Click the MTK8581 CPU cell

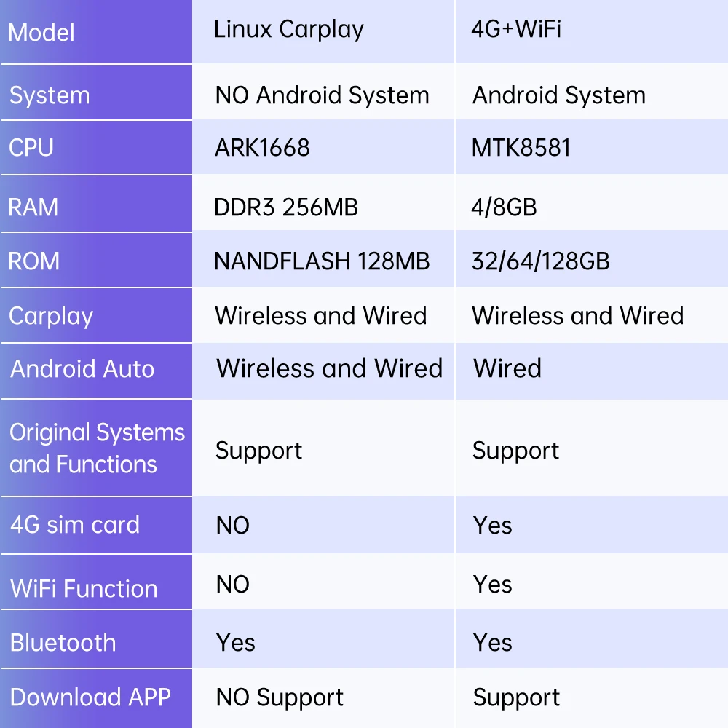click(x=521, y=148)
